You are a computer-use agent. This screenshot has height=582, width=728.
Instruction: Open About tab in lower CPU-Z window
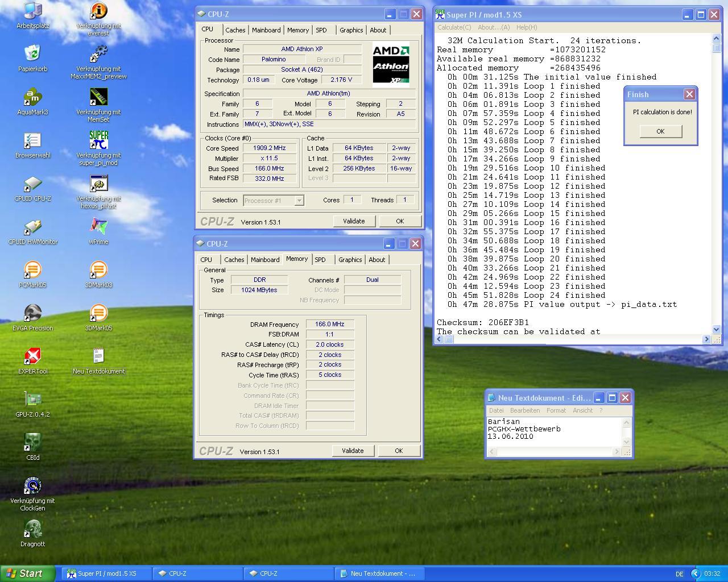(377, 260)
